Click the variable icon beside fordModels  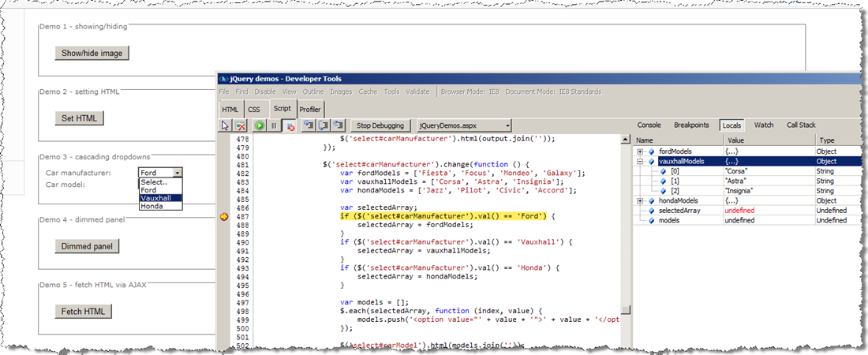652,151
